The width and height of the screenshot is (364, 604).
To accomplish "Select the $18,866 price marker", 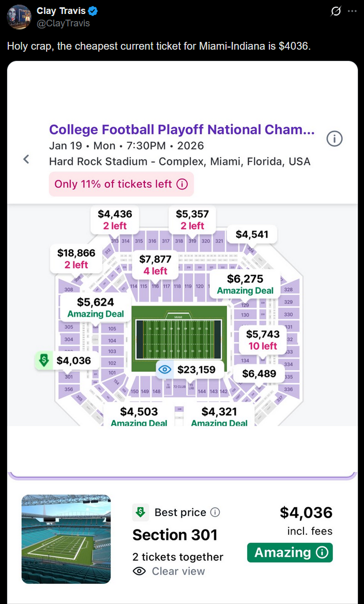I will coord(76,259).
